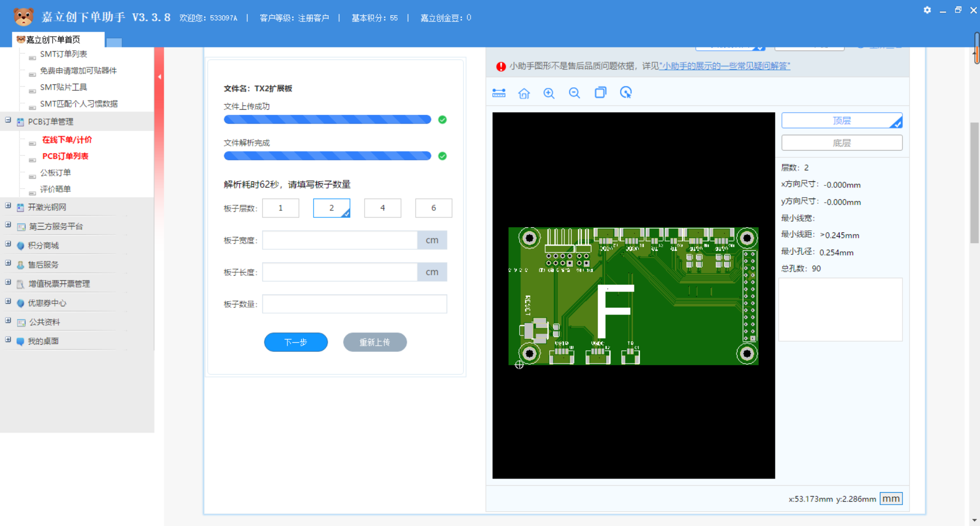Open 评价晒单 menu item
Viewport: 980px width, 526px height.
pos(56,189)
